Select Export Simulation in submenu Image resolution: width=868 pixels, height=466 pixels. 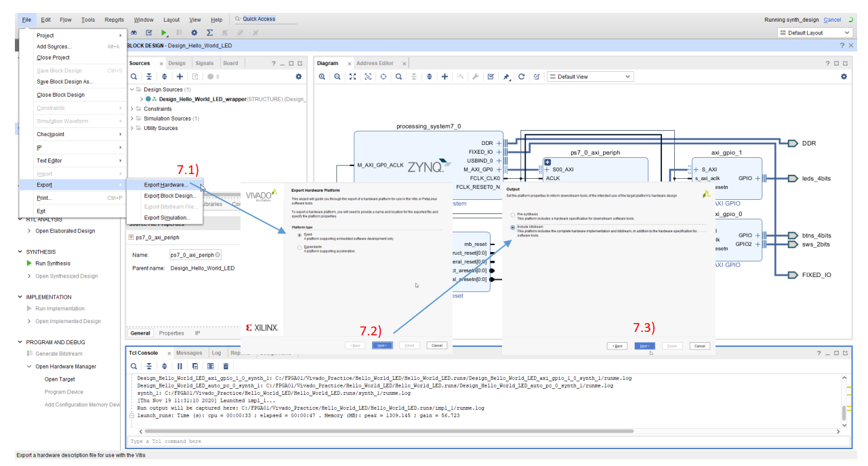coord(167,217)
